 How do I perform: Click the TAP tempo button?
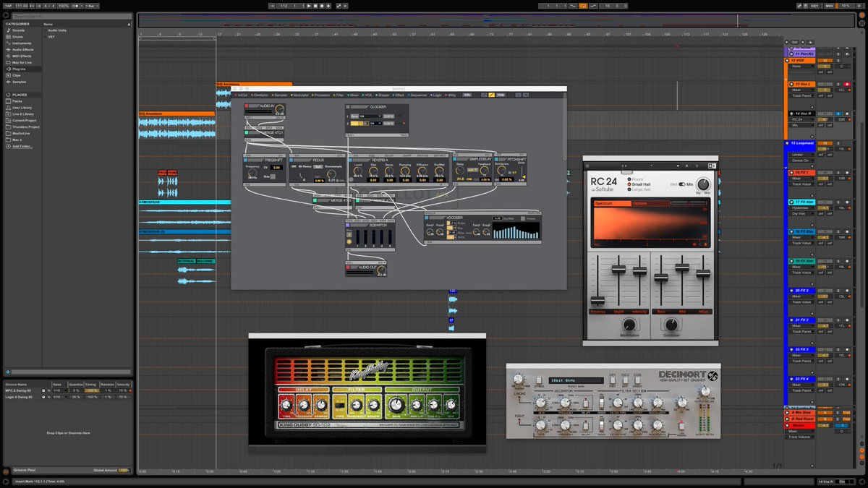tap(8, 6)
